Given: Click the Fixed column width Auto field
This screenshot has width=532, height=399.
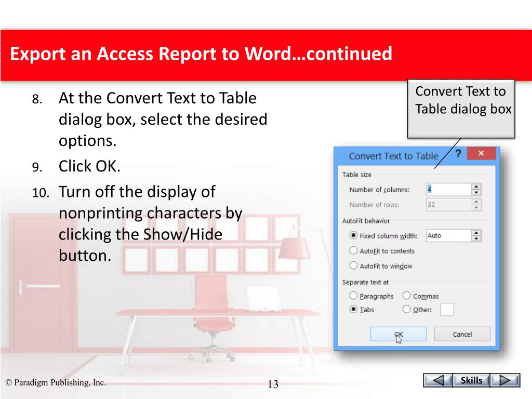Looking at the screenshot, I should tap(448, 235).
